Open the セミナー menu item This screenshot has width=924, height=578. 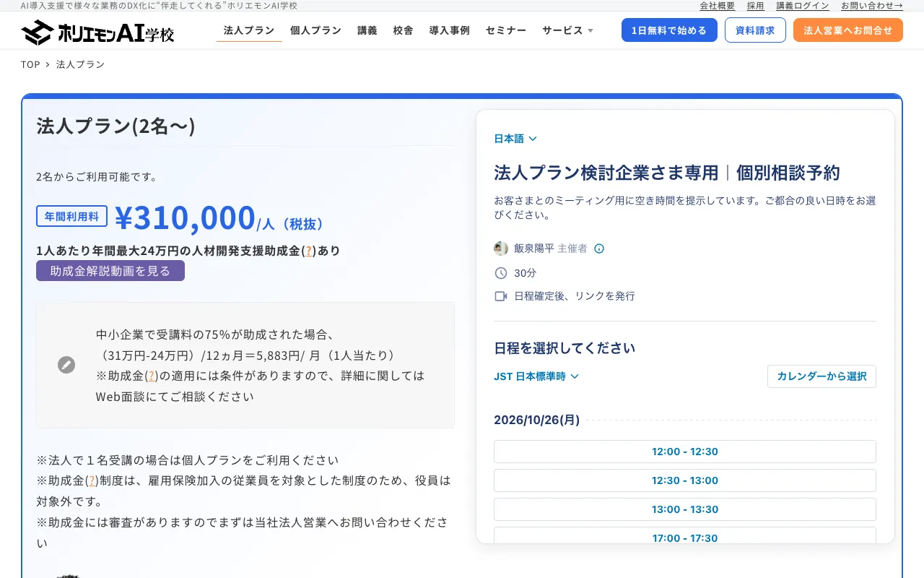click(x=506, y=30)
